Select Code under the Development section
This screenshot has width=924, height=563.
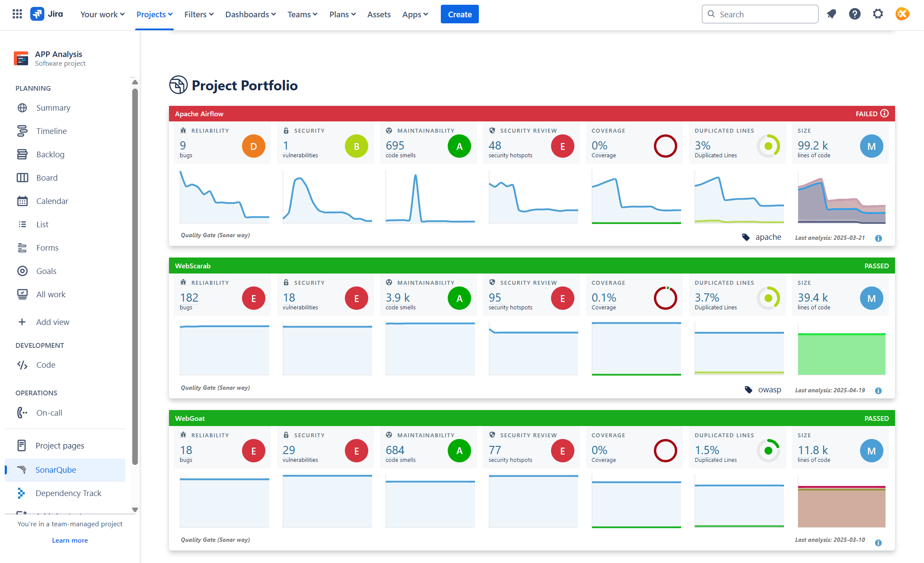tap(45, 365)
